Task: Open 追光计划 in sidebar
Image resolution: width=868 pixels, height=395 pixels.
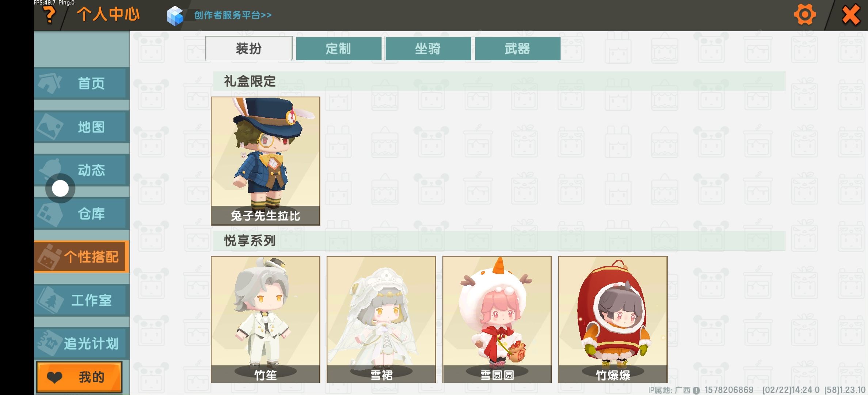Action: 82,343
